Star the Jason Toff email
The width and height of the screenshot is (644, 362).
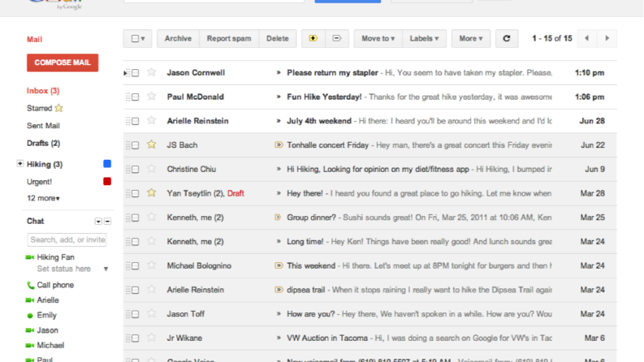(x=152, y=313)
